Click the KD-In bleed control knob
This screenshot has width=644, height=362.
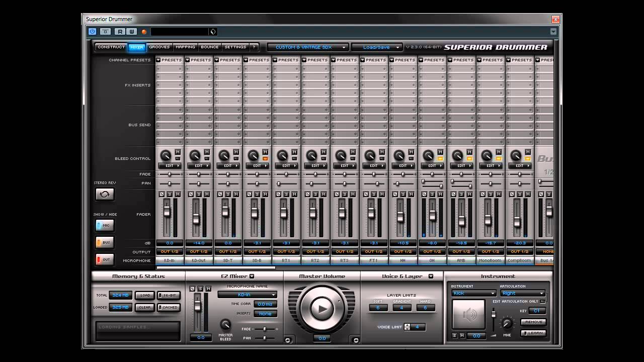coord(165,155)
